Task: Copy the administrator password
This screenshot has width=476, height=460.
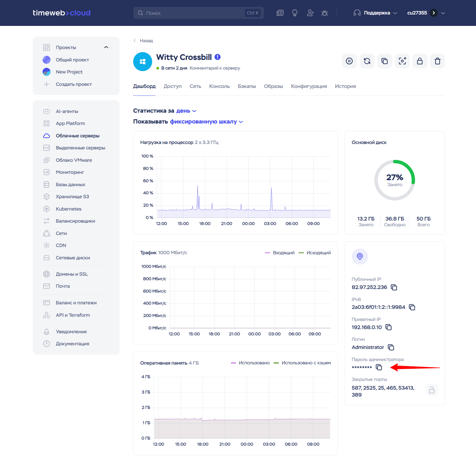Action: point(379,367)
